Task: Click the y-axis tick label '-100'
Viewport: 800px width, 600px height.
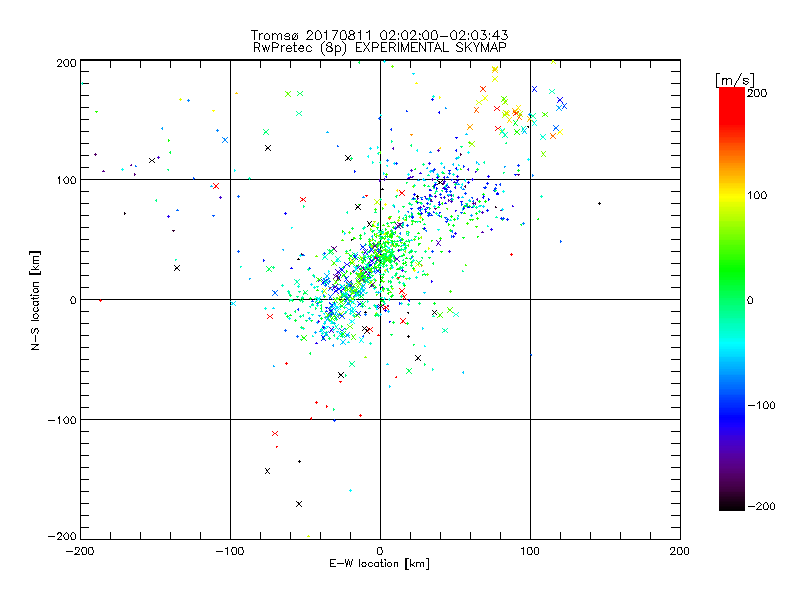Action: [62, 420]
